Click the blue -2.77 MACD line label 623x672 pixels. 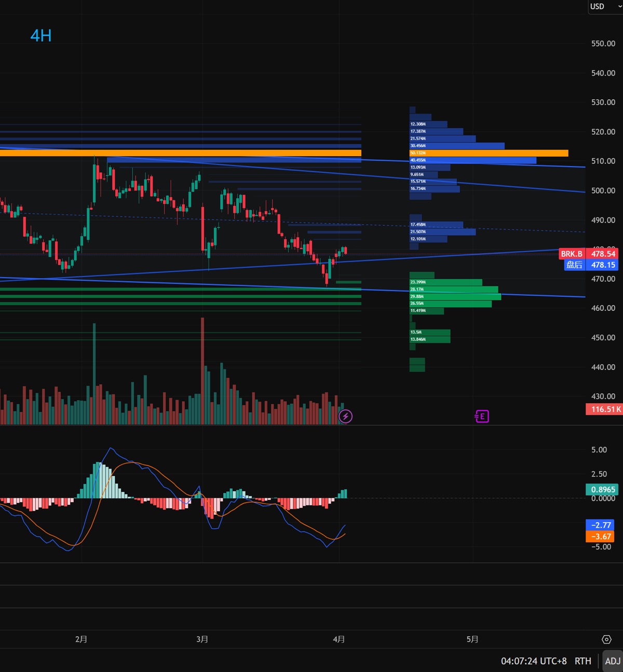[x=600, y=525]
